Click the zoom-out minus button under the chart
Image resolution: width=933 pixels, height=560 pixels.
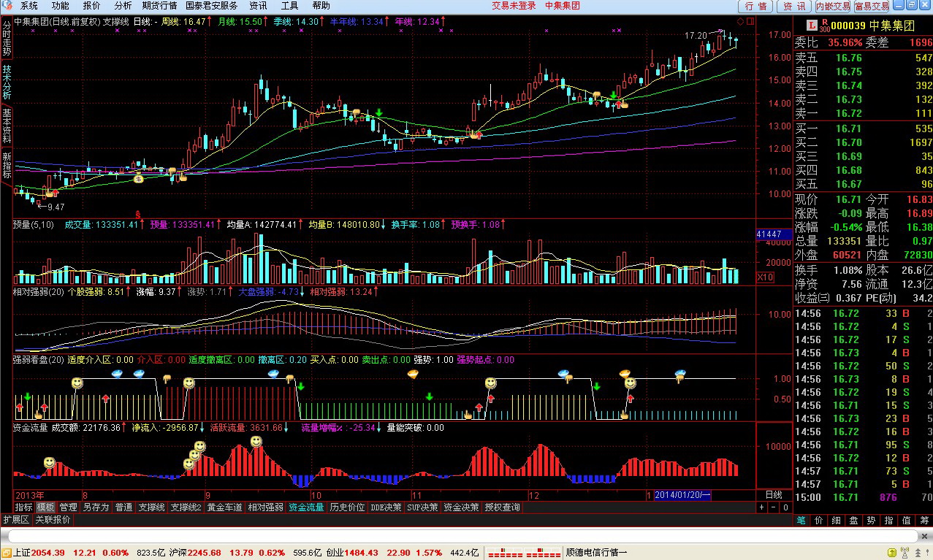[774, 507]
